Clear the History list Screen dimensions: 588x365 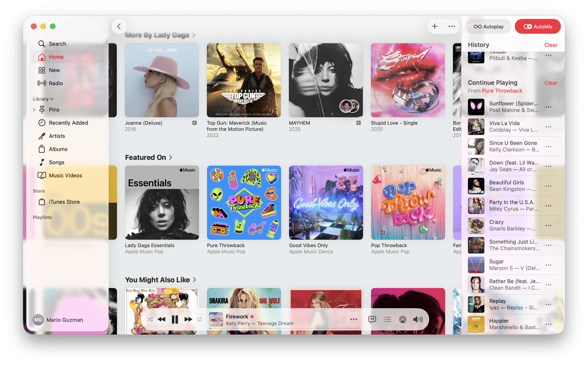551,45
